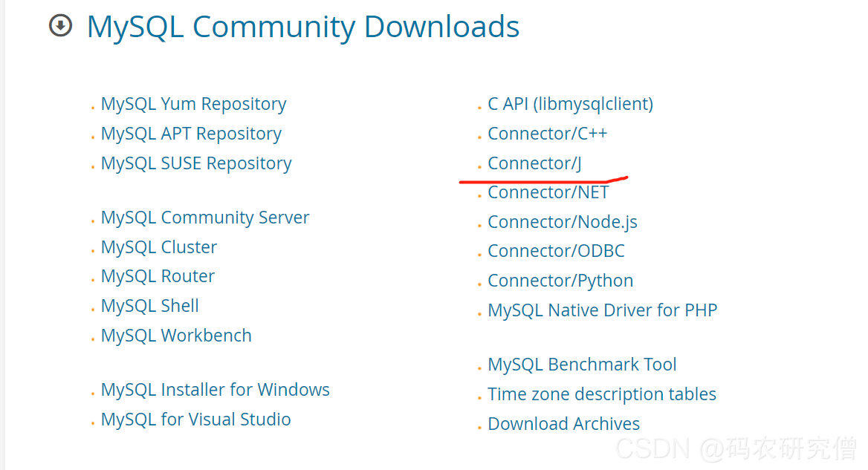Open the Connector/NET link
868x470 pixels.
pyautogui.click(x=548, y=192)
